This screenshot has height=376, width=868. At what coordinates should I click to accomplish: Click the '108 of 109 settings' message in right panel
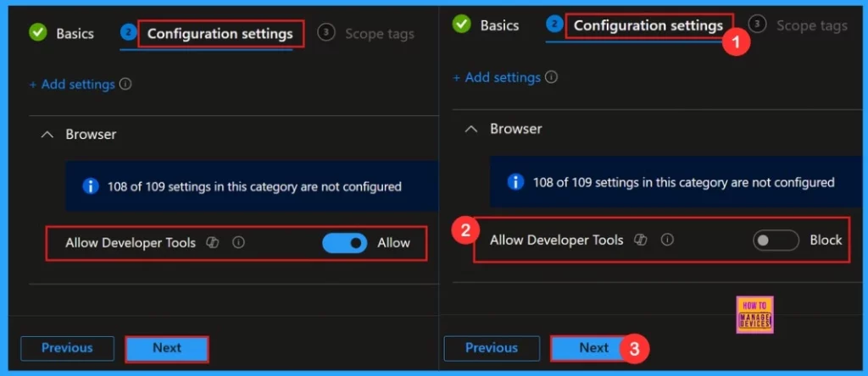pos(684,182)
